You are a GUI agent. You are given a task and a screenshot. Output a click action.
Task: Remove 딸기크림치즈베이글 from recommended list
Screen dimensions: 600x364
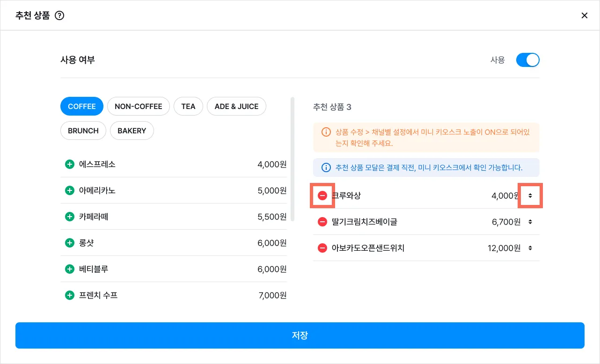point(322,222)
